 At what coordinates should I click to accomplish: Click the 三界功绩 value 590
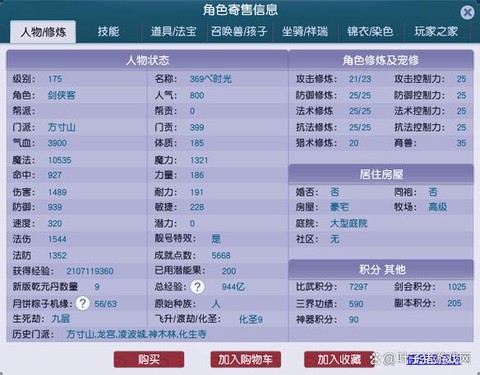point(356,304)
